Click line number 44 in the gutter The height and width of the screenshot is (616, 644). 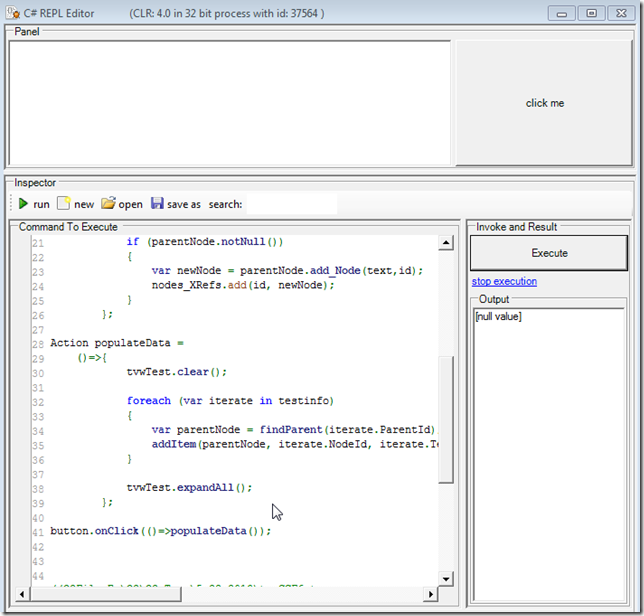(x=38, y=576)
